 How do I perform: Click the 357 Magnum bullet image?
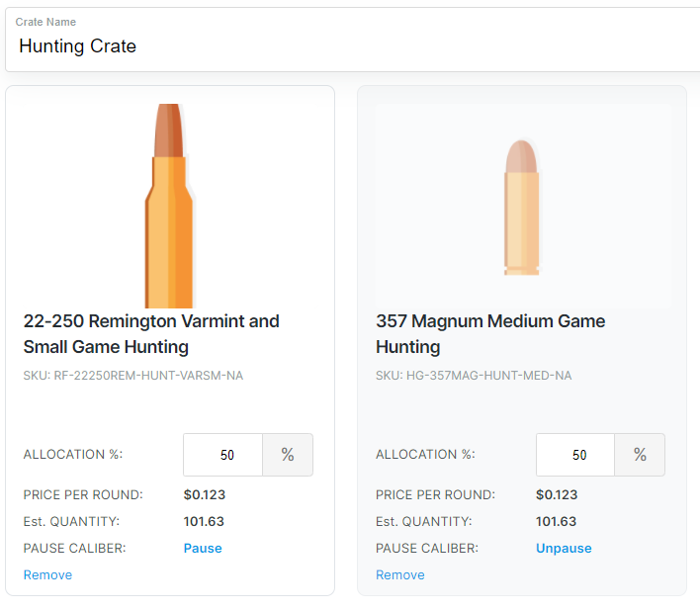tap(521, 206)
